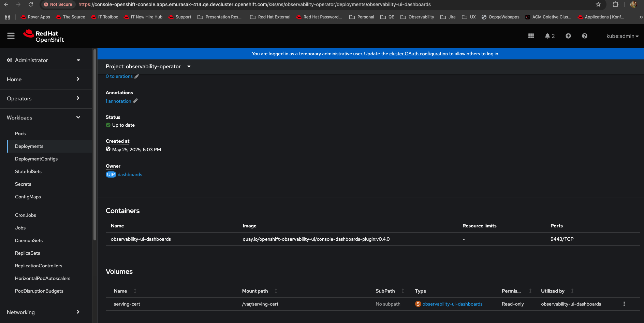Click the sidebar vertical scrollbar
Viewport: 644px width, 323px height.
point(94,145)
